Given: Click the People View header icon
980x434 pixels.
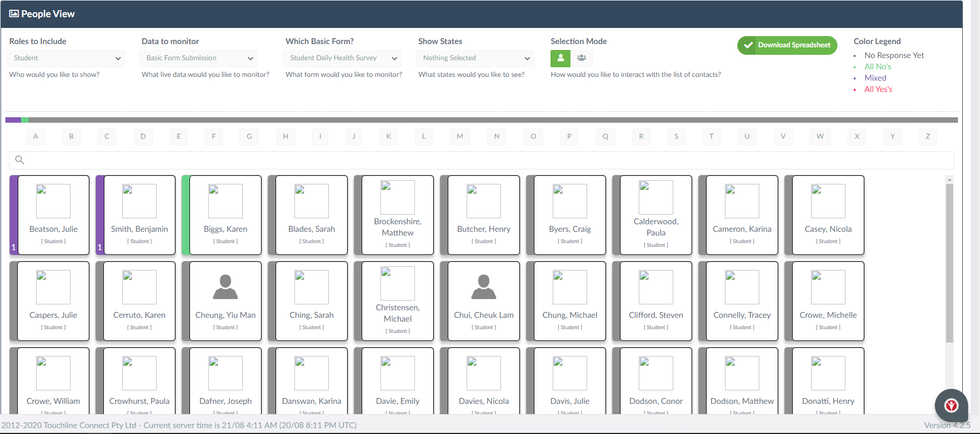Looking at the screenshot, I should (14, 13).
